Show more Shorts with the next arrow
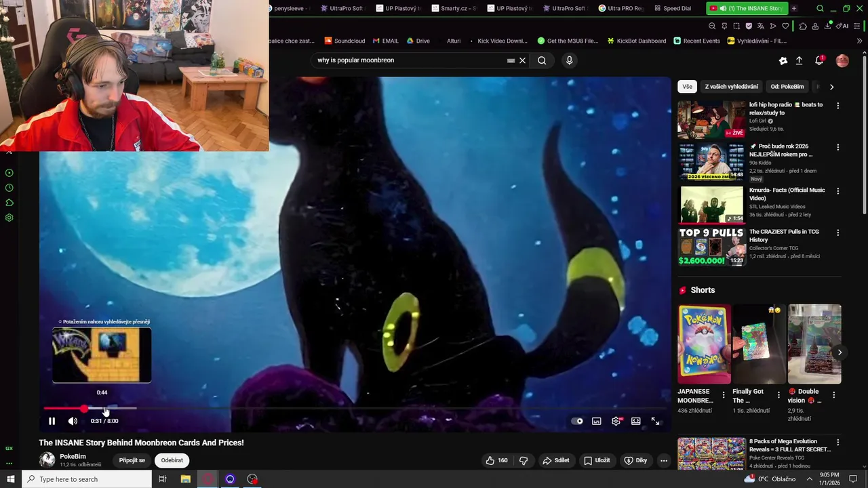The height and width of the screenshot is (488, 868). (x=840, y=352)
